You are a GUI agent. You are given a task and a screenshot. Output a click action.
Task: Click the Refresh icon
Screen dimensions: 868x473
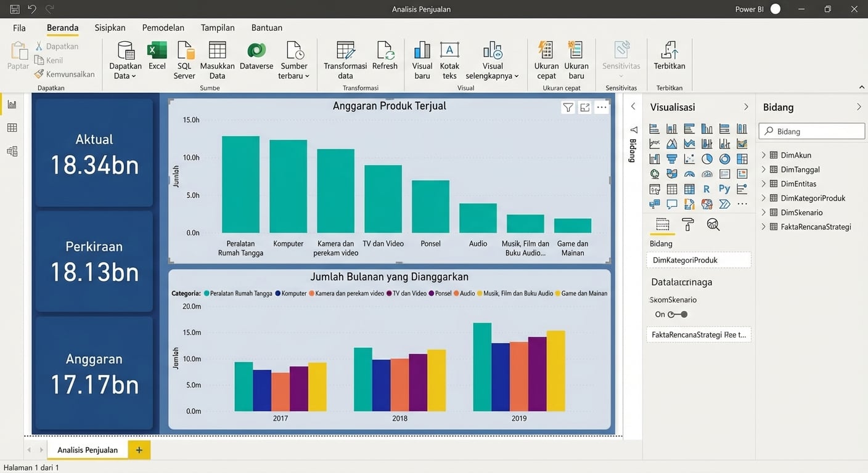pos(385,52)
